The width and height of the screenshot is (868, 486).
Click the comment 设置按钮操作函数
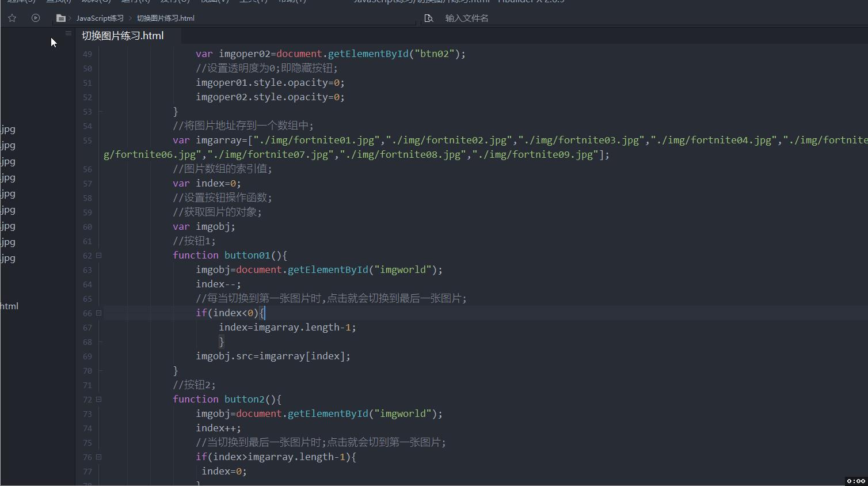(222, 198)
